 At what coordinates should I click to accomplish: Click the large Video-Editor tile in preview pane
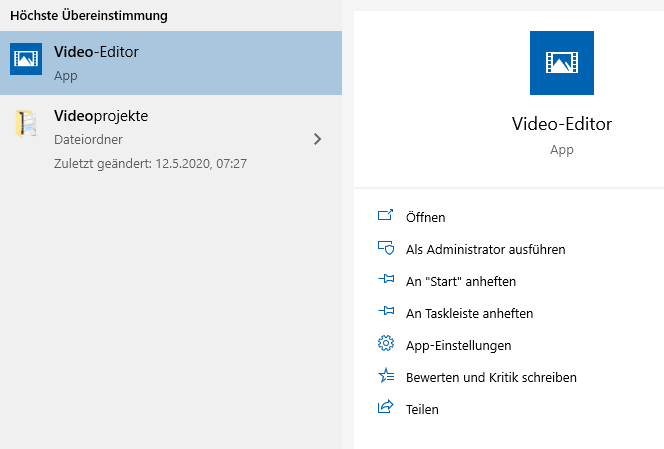pyautogui.click(x=562, y=63)
